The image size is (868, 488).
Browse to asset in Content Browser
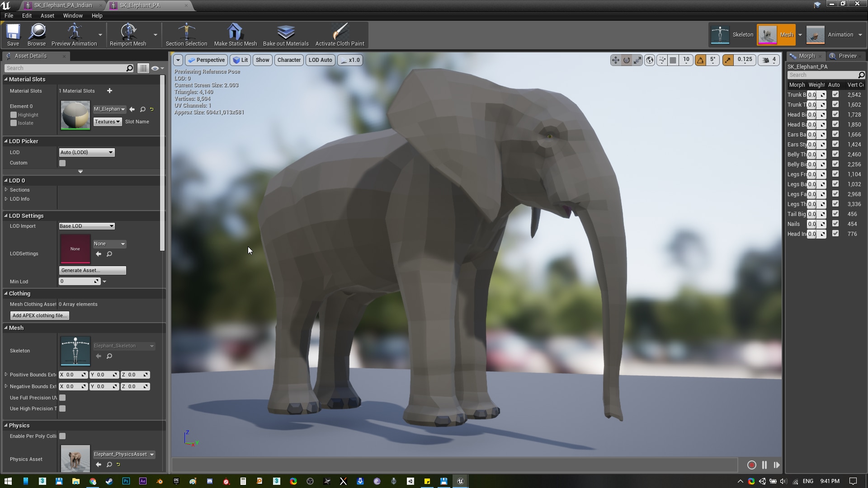37,35
